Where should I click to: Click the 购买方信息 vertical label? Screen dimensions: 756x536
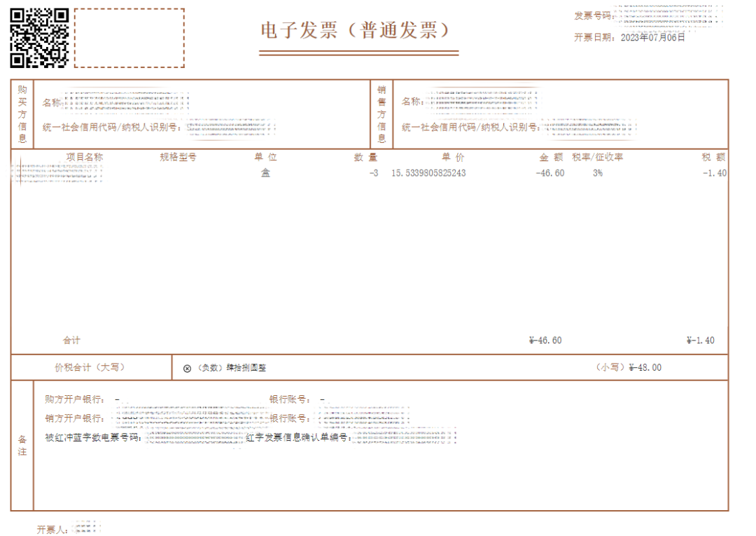[x=22, y=114]
